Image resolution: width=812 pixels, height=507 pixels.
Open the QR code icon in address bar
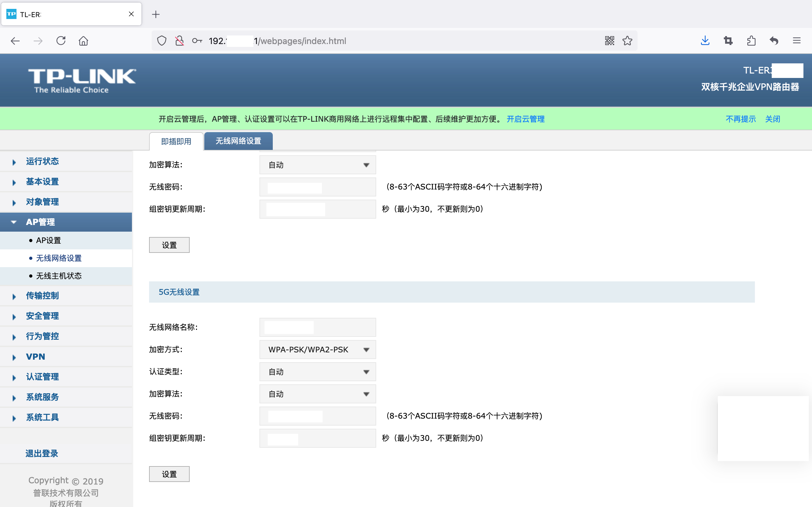click(x=609, y=41)
